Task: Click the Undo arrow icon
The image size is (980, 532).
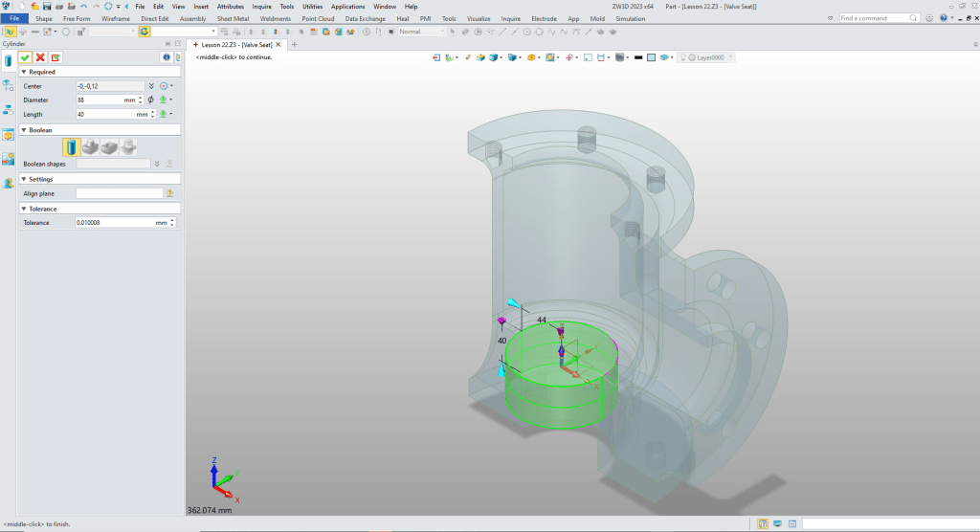Action: [83, 6]
